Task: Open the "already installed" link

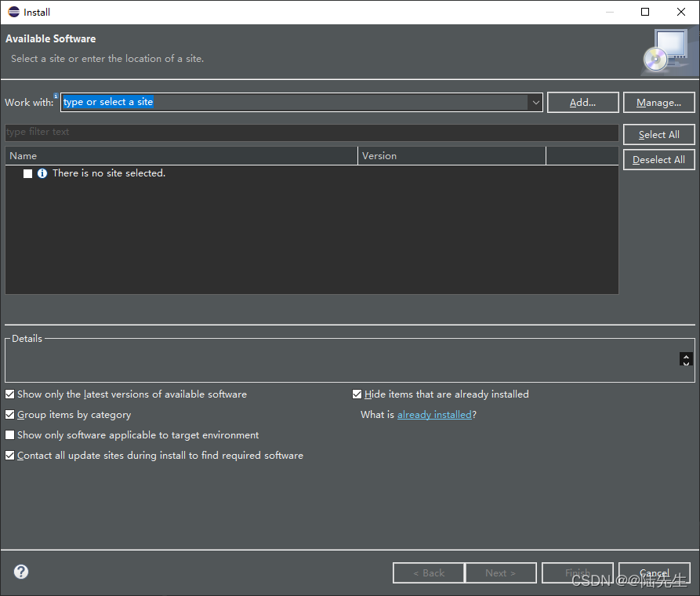Action: 434,414
